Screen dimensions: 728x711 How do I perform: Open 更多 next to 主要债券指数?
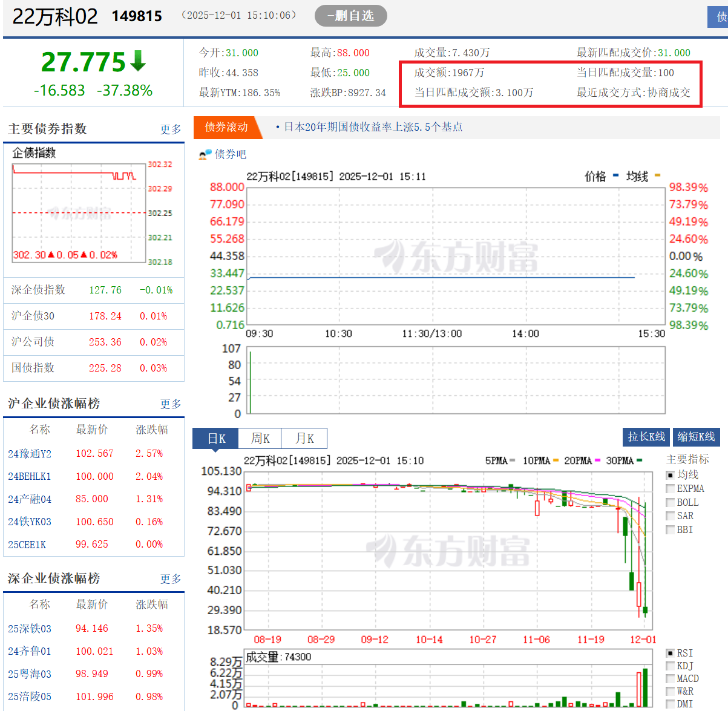click(171, 129)
